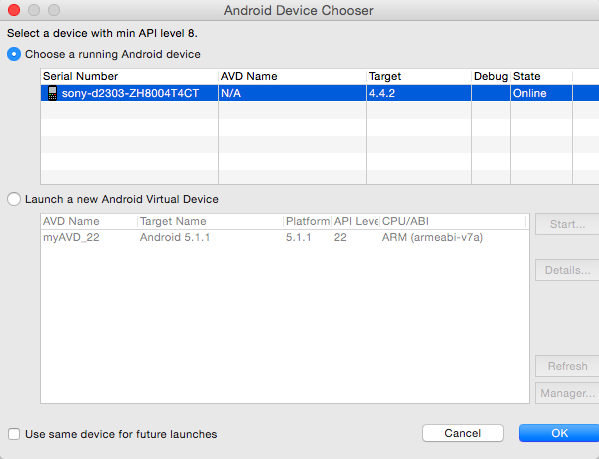The height and width of the screenshot is (459, 599).
Task: Select 'Launch a new Android Virtual Device' radio
Action: (14, 199)
